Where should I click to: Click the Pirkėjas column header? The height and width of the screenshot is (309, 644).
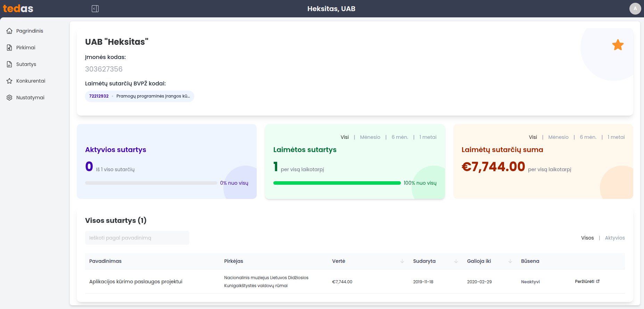[233, 261]
